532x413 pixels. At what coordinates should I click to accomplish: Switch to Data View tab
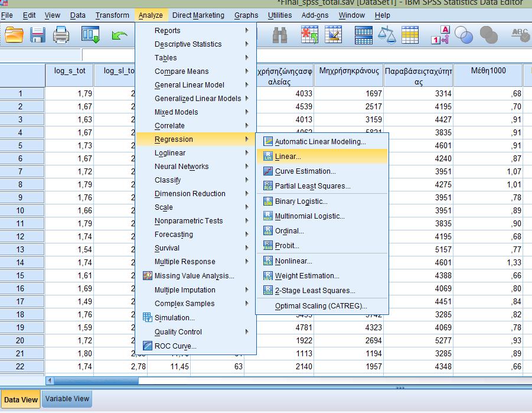pos(21,399)
